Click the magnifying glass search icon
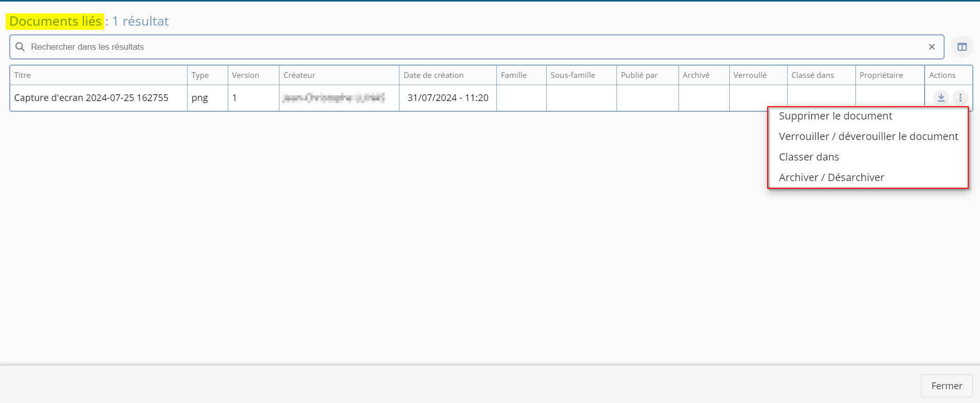 pos(20,47)
